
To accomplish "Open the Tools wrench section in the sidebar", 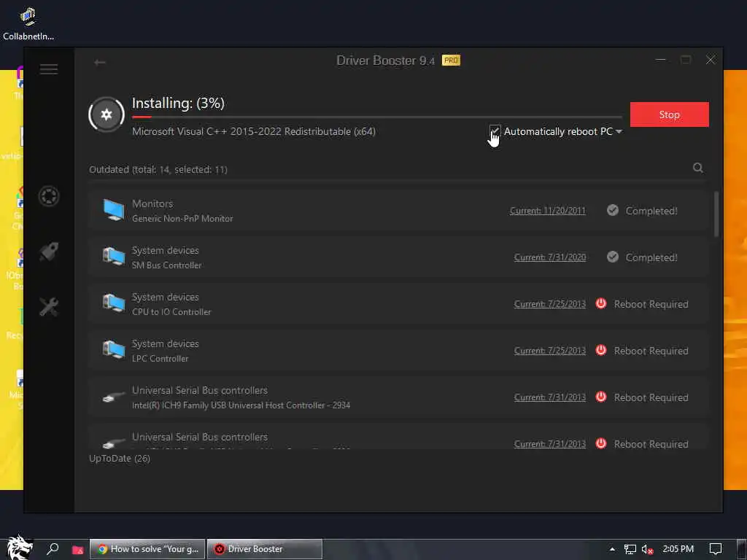I will [x=49, y=307].
